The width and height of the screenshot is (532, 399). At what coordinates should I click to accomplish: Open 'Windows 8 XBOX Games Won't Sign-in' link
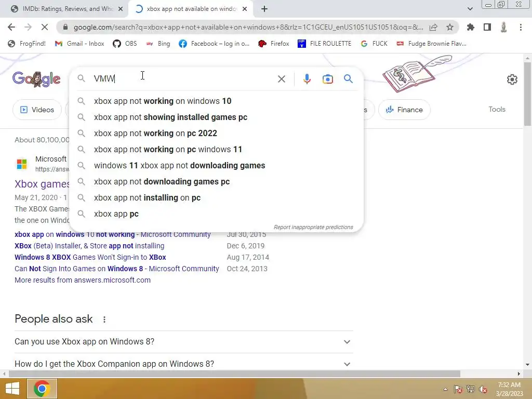pyautogui.click(x=90, y=257)
